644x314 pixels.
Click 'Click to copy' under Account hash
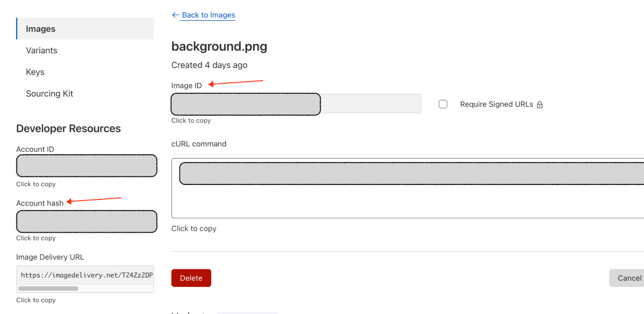click(36, 238)
